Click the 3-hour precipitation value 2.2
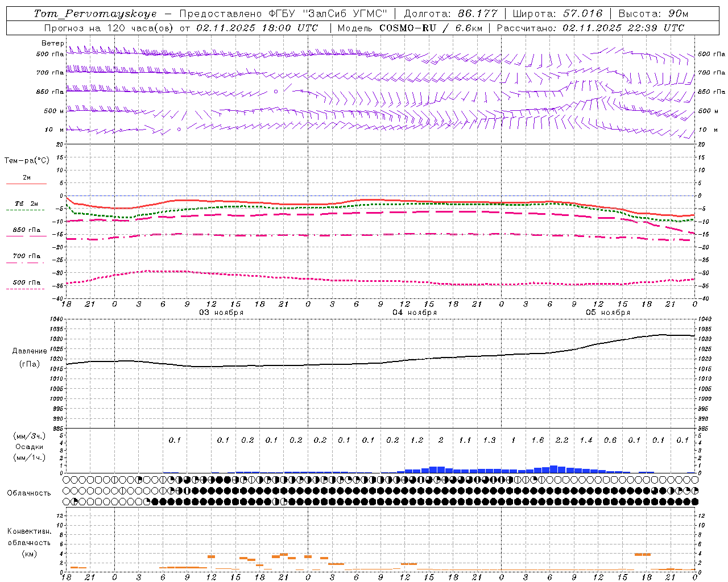This screenshot has height=582, width=728. tap(561, 440)
